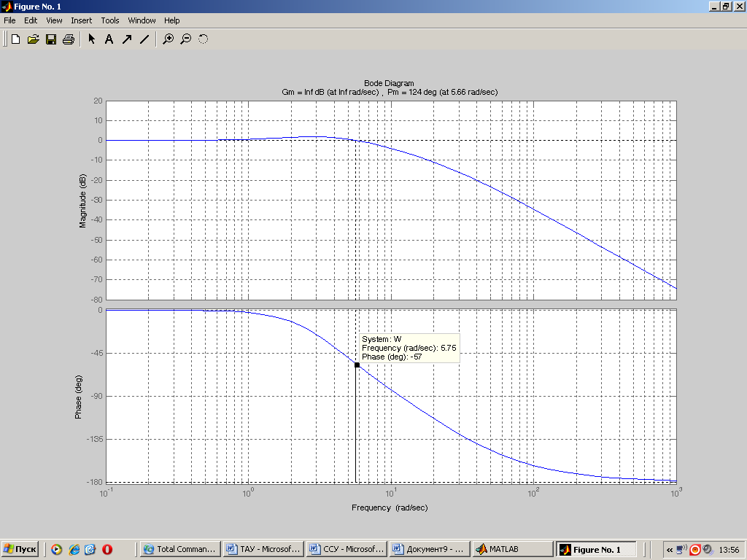The image size is (747, 560).
Task: Click the New Figure toolbar icon
Action: click(15, 39)
